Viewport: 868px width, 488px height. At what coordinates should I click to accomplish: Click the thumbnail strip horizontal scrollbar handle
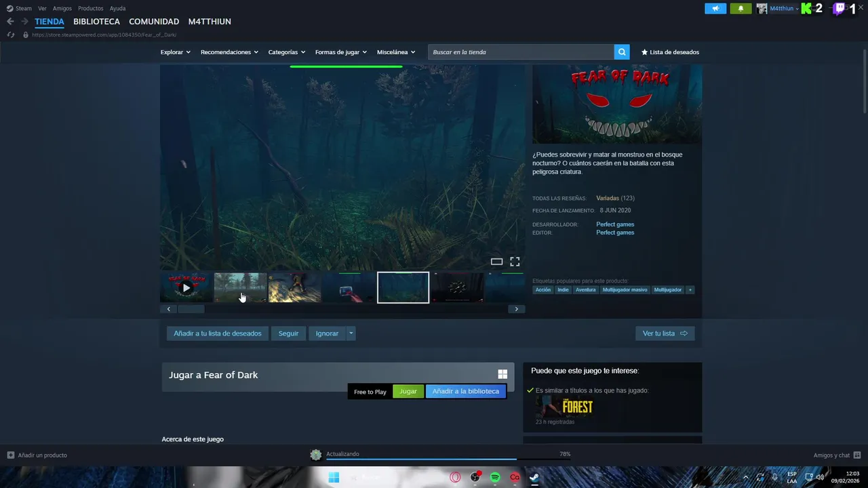pyautogui.click(x=191, y=309)
